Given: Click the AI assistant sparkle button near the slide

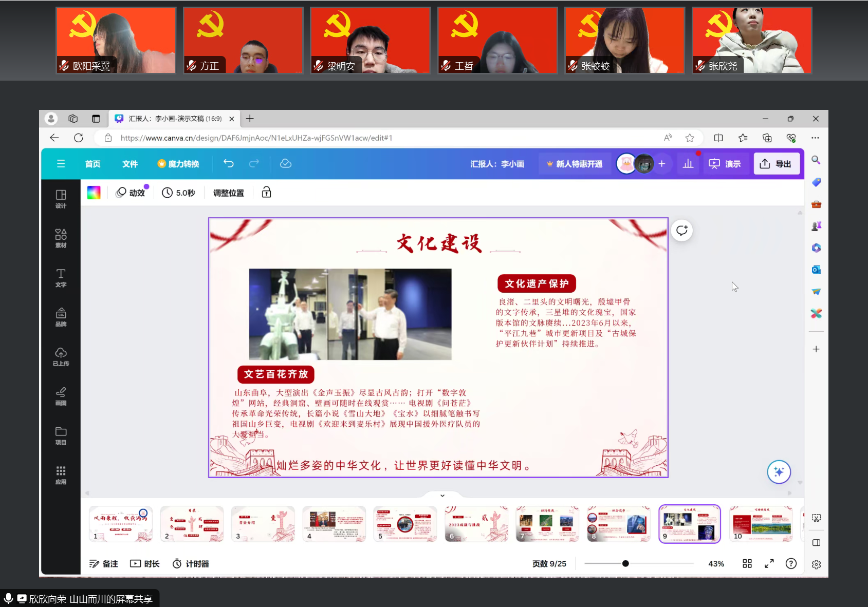Looking at the screenshot, I should tap(779, 471).
